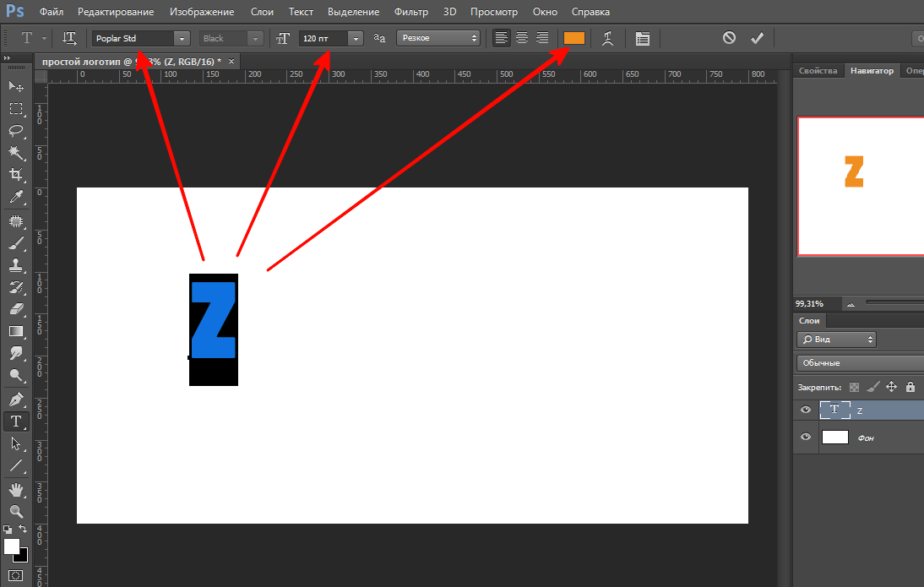The width and height of the screenshot is (924, 587).
Task: Open the Poplar Std font family dropdown
Action: point(182,38)
